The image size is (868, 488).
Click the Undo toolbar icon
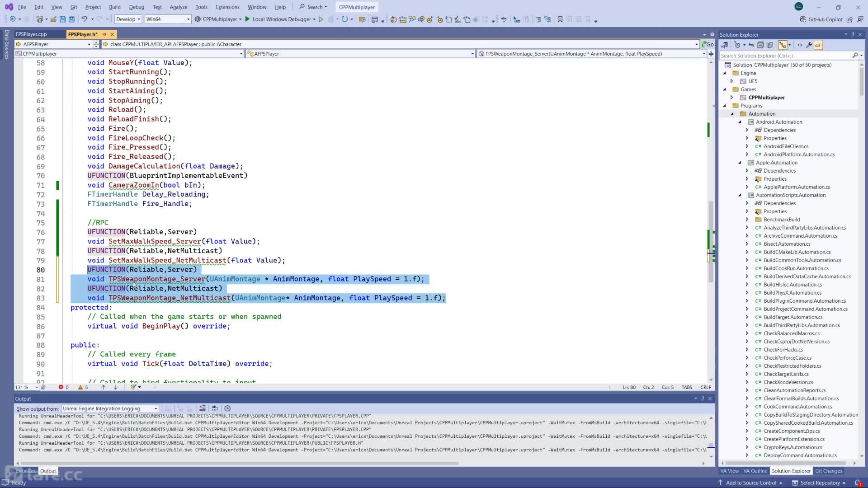point(84,19)
